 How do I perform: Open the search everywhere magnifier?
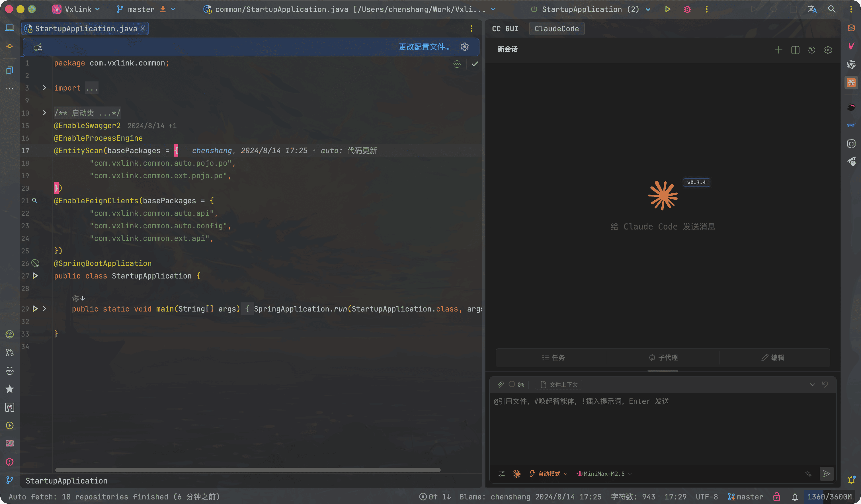pos(832,9)
